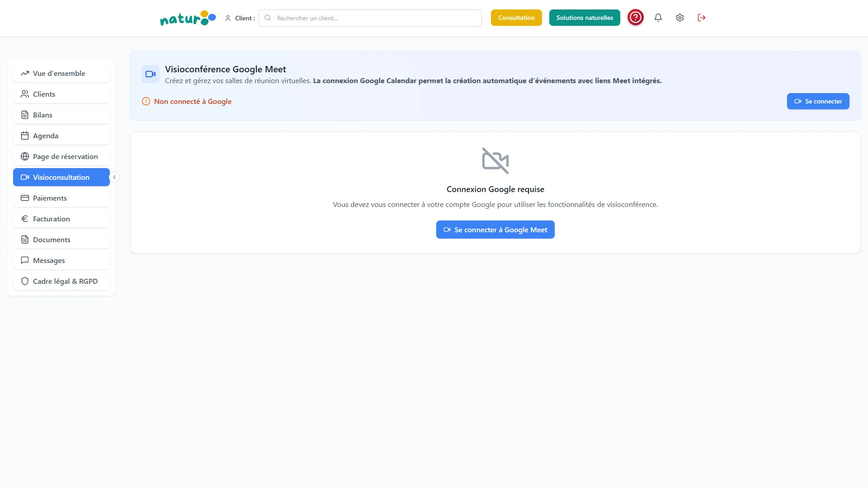The image size is (868, 488).
Task: Click Se connecter à Google Meet button
Action: click(x=495, y=230)
